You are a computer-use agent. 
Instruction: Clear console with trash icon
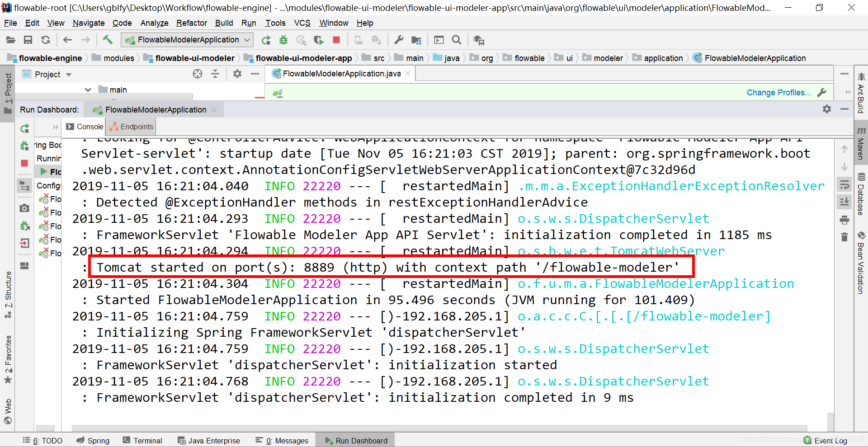(844, 237)
